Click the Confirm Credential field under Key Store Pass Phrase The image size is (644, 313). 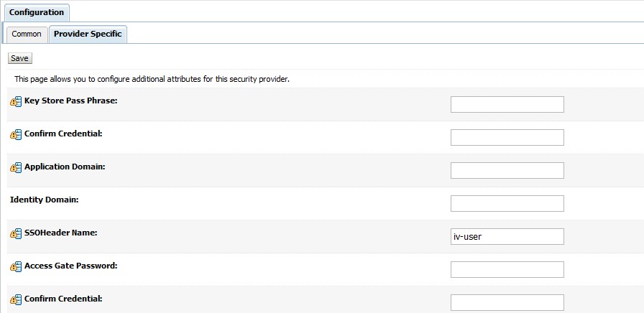coord(507,138)
